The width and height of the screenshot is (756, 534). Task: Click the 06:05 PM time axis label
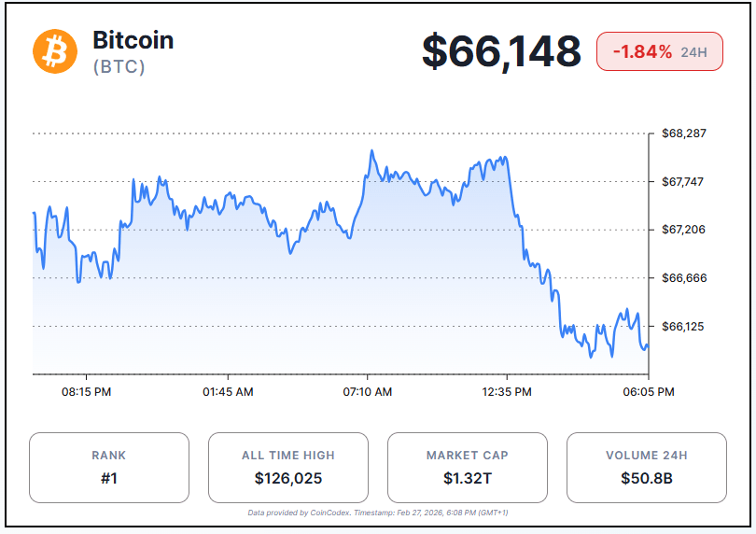click(x=649, y=392)
